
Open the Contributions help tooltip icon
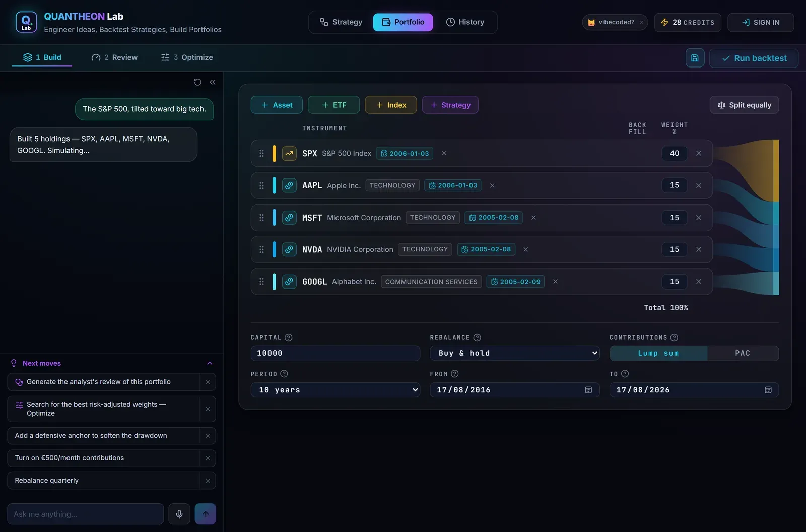pyautogui.click(x=674, y=338)
